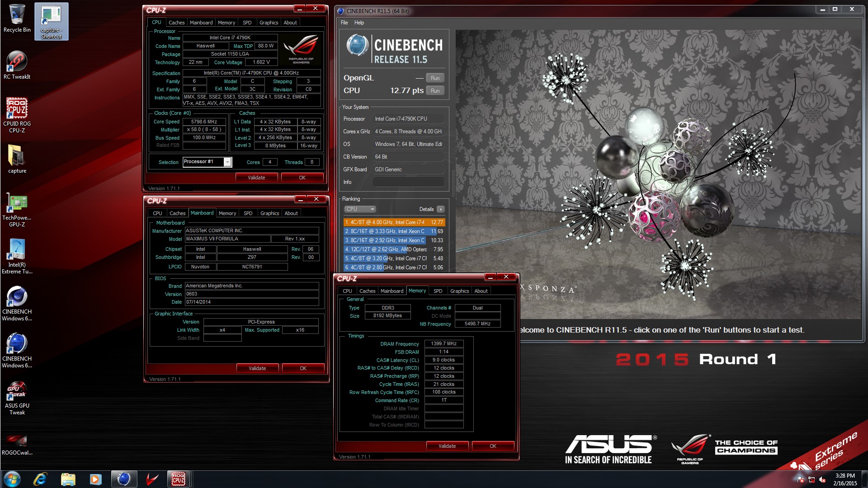
Task: Click Validate in memory CPU-Z window
Action: coord(447,446)
